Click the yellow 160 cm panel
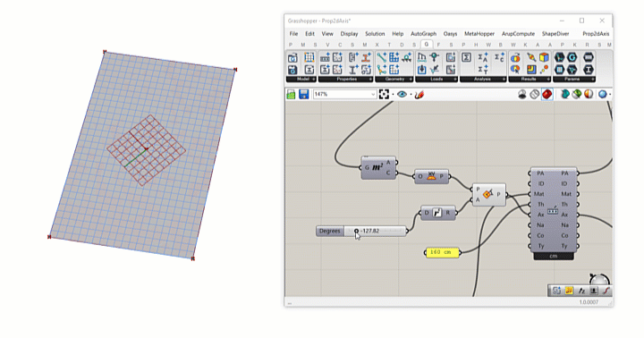The height and width of the screenshot is (338, 644). (x=442, y=252)
